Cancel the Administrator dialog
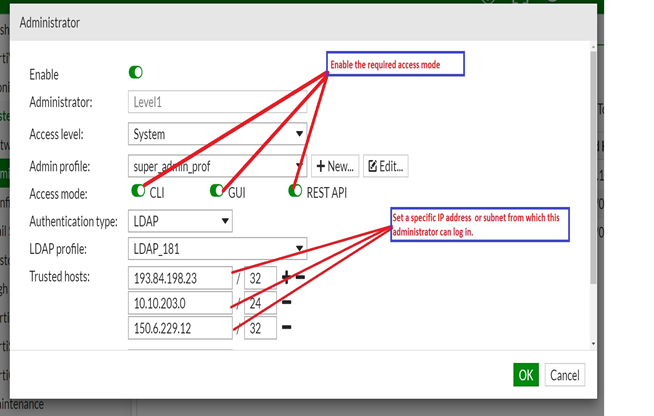Screen dimensions: 654x416 click(x=564, y=375)
